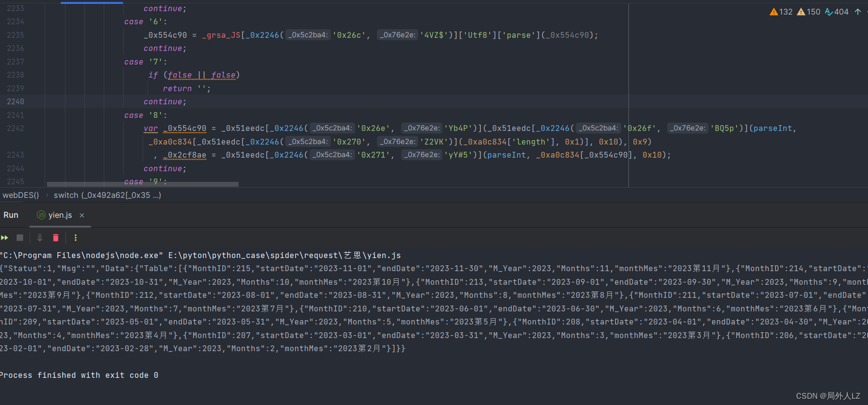Click the switch (_0x492a62 breadcrumb

(x=107, y=195)
